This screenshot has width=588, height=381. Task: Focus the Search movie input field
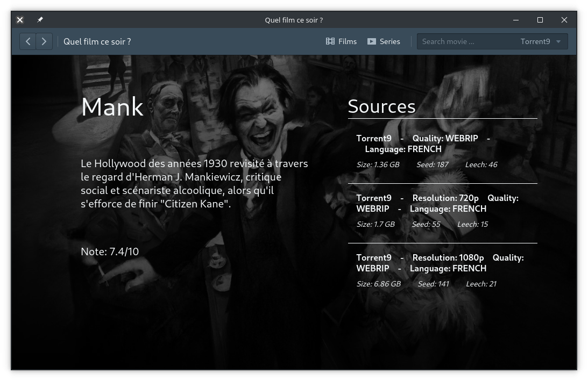click(466, 41)
